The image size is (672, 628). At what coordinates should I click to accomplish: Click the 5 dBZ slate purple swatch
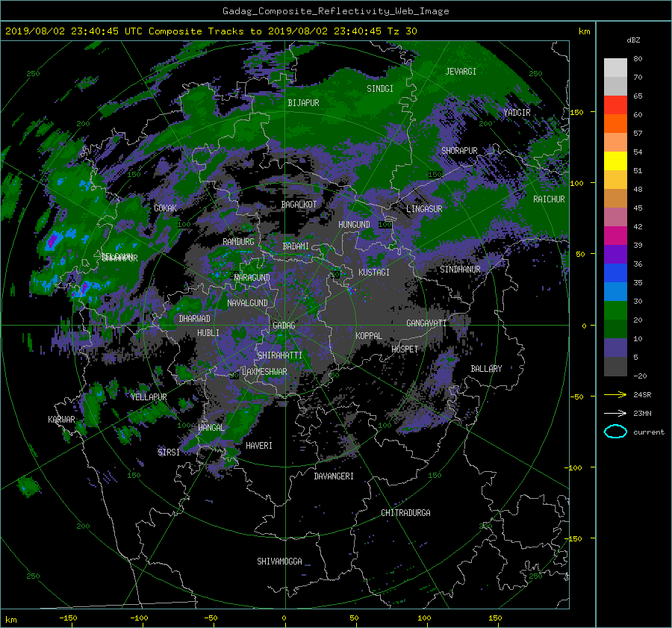[615, 348]
